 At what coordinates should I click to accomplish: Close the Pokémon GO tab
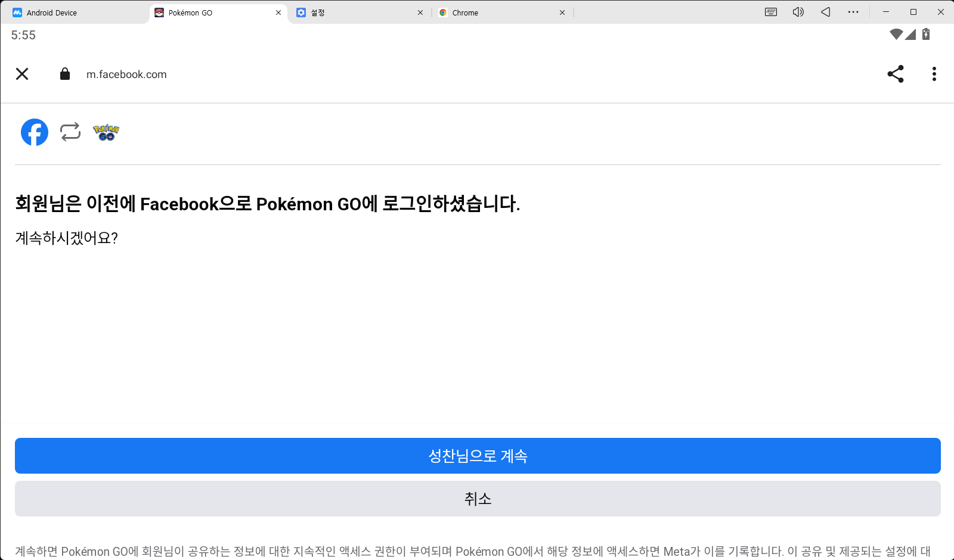[278, 13]
